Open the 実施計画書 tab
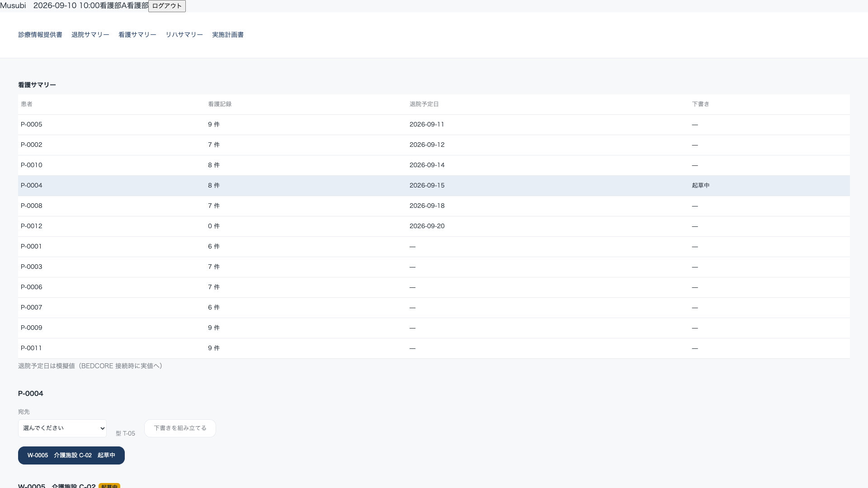The width and height of the screenshot is (868, 488). [x=228, y=35]
